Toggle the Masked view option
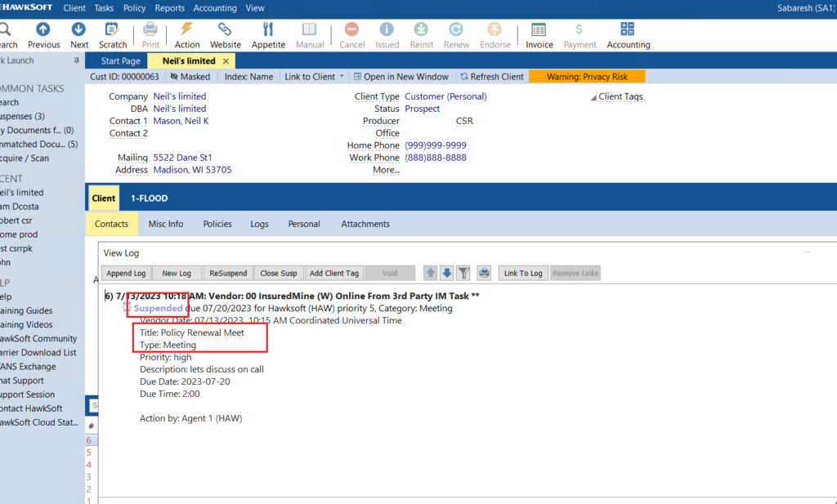Viewport: 837px width, 504px height. click(x=190, y=77)
